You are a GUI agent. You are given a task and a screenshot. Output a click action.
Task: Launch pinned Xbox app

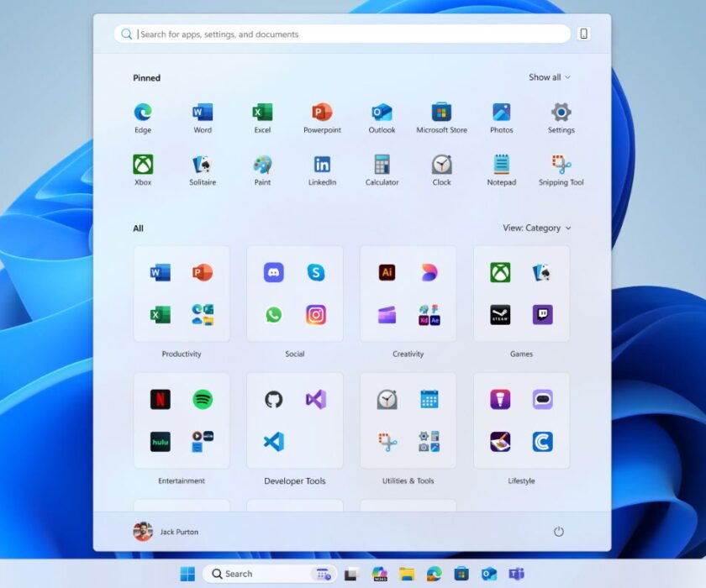(x=143, y=165)
